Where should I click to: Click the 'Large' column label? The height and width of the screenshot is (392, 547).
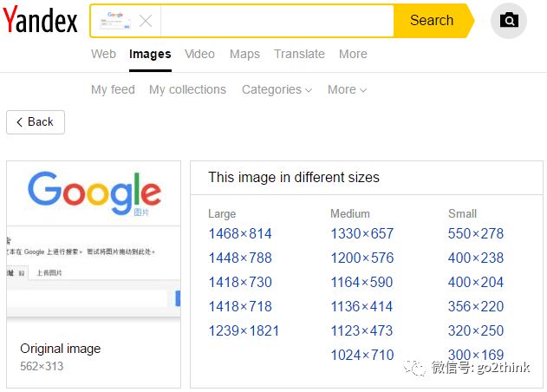tap(222, 213)
